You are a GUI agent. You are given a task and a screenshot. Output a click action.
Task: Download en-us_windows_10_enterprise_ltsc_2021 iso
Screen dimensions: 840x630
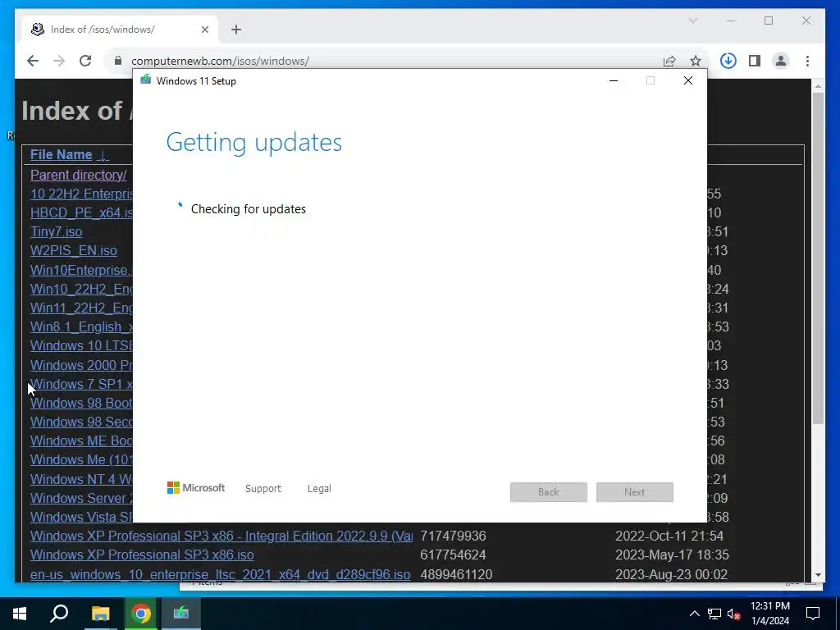pyautogui.click(x=220, y=575)
